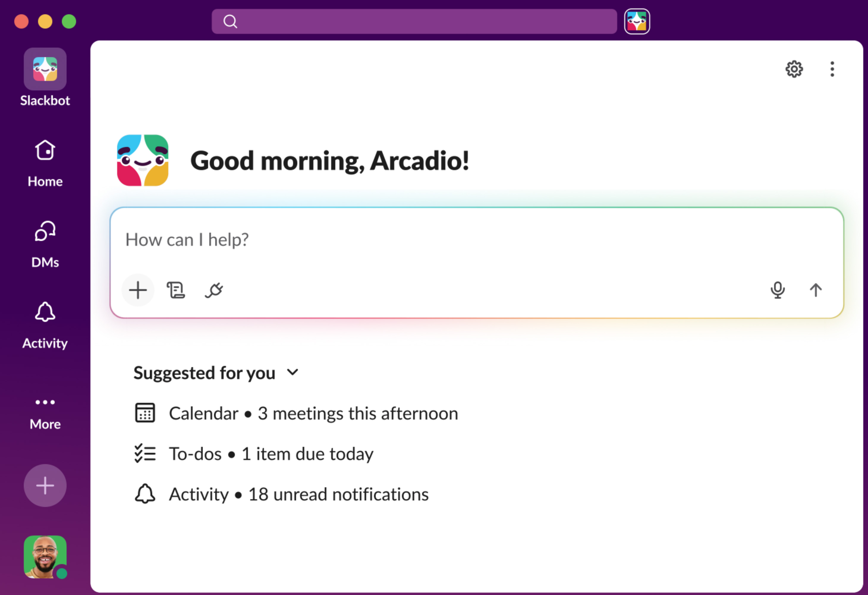
Task: Click the 'Good morning, Arcadio!' heading
Action: coord(330,161)
